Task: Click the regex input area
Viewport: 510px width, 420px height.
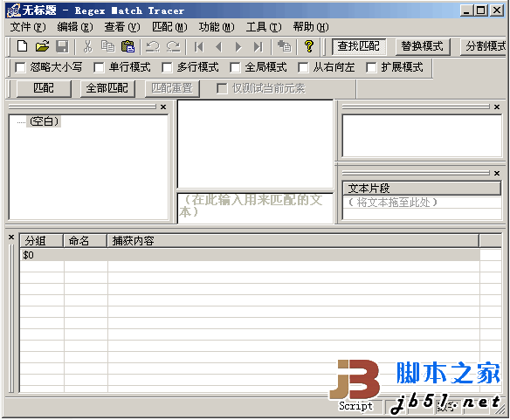Action: pyautogui.click(x=255, y=144)
